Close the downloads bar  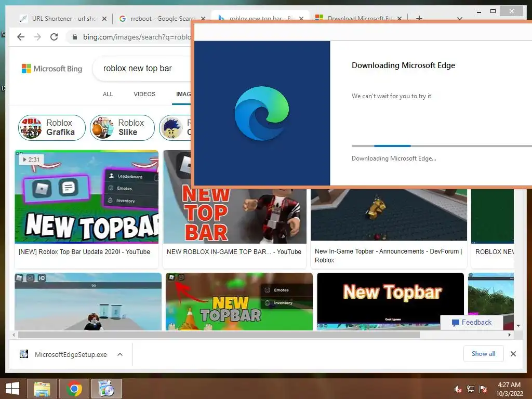point(513,354)
